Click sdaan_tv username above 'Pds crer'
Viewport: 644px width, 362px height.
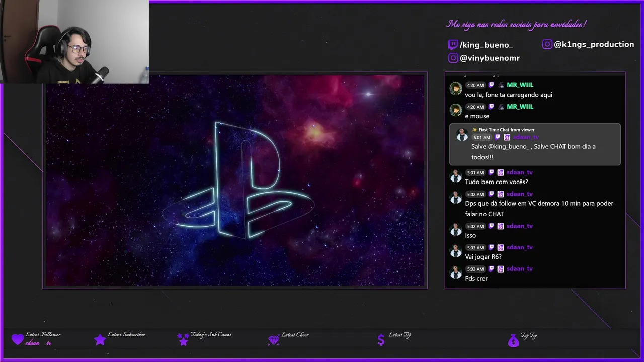[520, 269]
